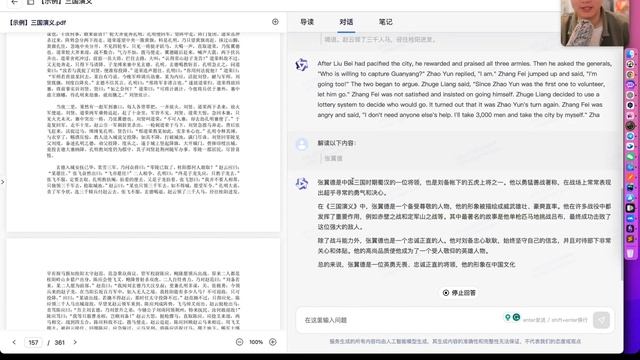Click the 解读以下内容 message label
The image size is (640, 360).
(337, 143)
